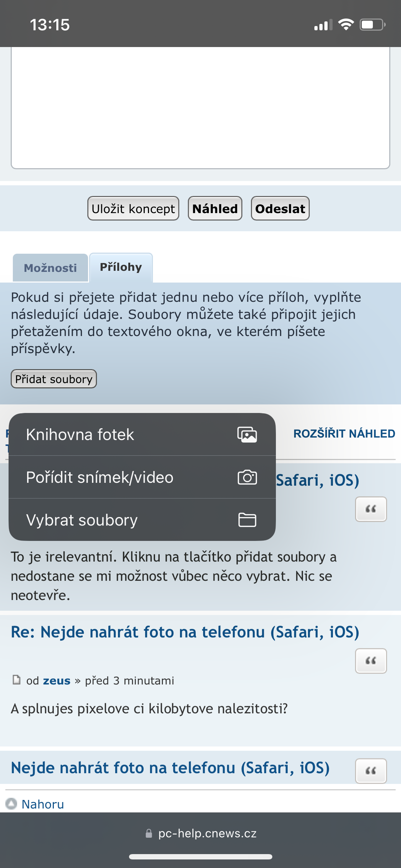
Task: Switch to the Možnosti tab
Action: pyautogui.click(x=50, y=268)
